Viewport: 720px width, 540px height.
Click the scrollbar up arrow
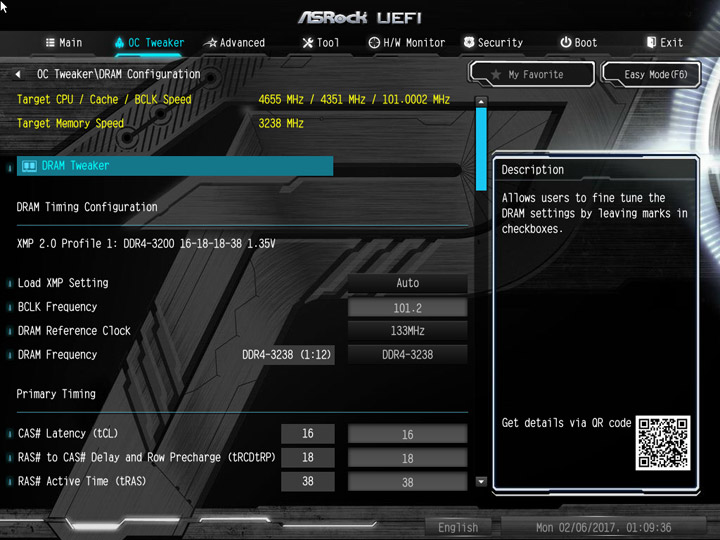[x=481, y=101]
